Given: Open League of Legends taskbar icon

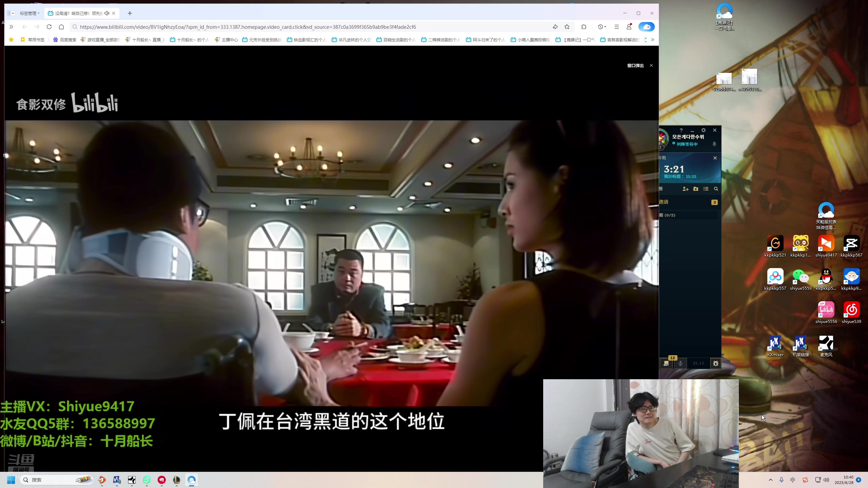Looking at the screenshot, I should coord(176,480).
